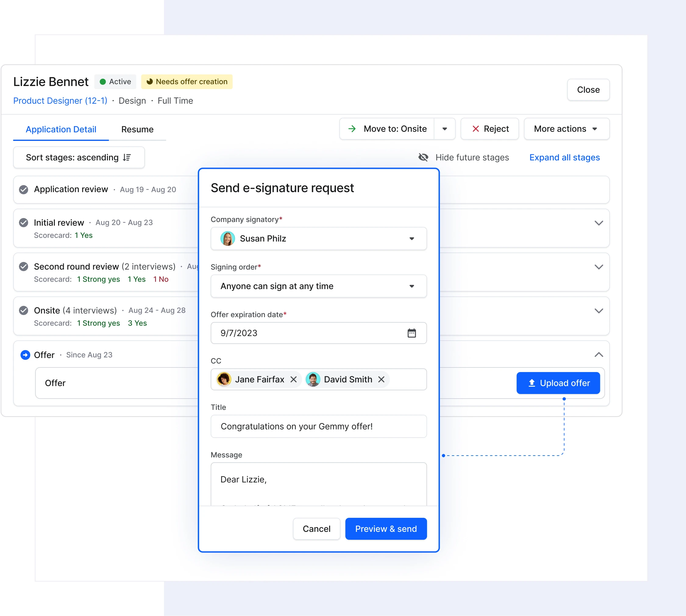This screenshot has height=616, width=686.
Task: Click the offer expiration date input field
Action: pyautogui.click(x=318, y=332)
